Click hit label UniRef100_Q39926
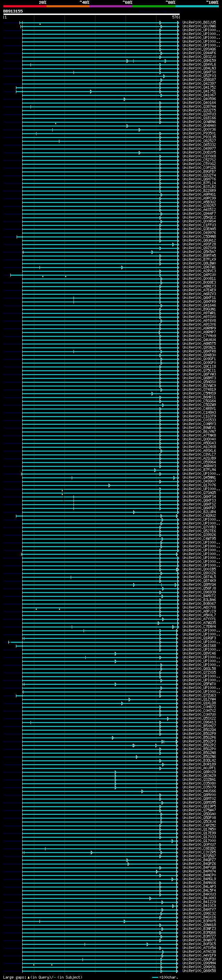 [199, 535]
